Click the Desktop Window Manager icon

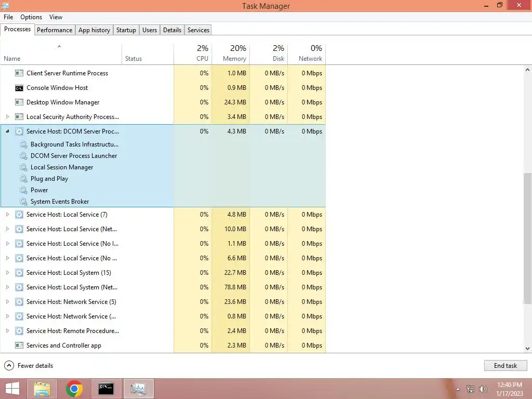[x=19, y=102]
